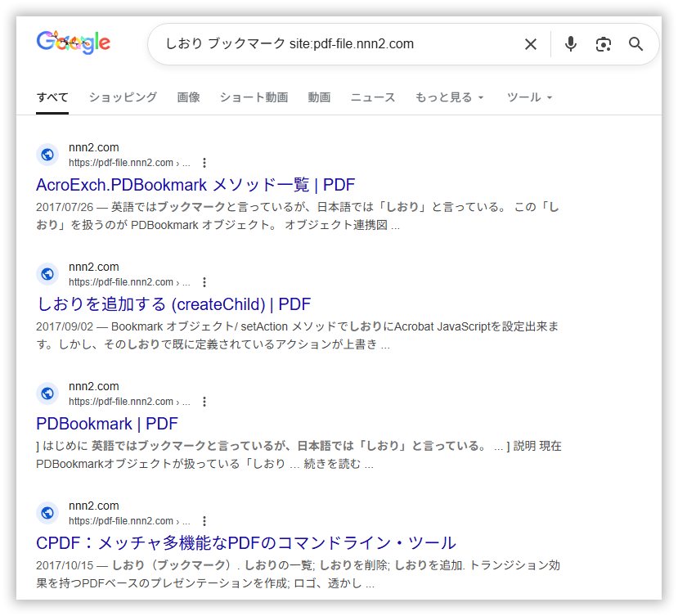Click the Google doodle logo
This screenshot has width=678, height=616.
(x=74, y=43)
